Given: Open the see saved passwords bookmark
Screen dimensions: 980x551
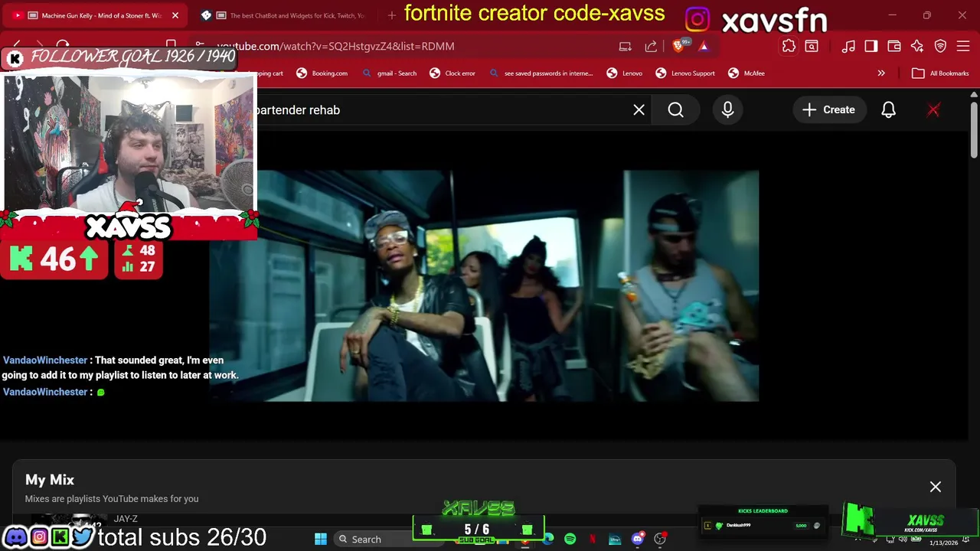Looking at the screenshot, I should point(541,73).
